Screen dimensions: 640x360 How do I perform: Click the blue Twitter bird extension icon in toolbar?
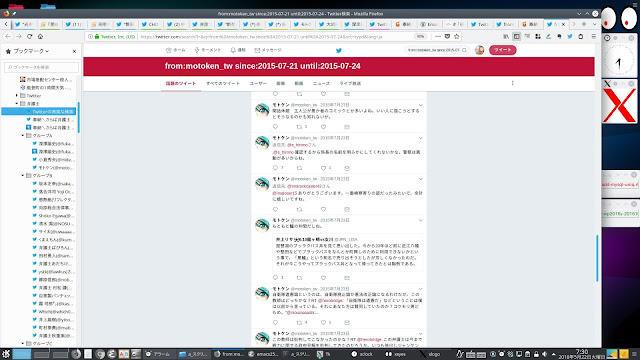point(570,36)
